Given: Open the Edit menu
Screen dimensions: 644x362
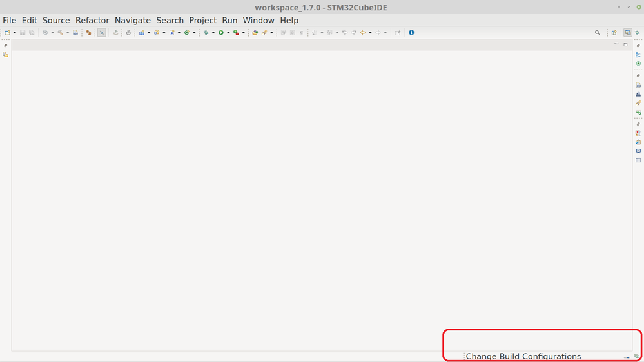Looking at the screenshot, I should pyautogui.click(x=30, y=20).
